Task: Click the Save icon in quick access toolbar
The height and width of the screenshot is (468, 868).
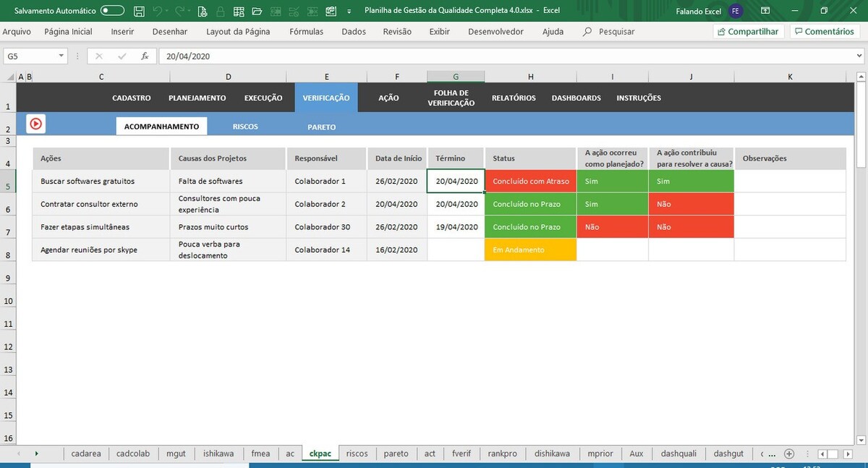Action: 139,11
